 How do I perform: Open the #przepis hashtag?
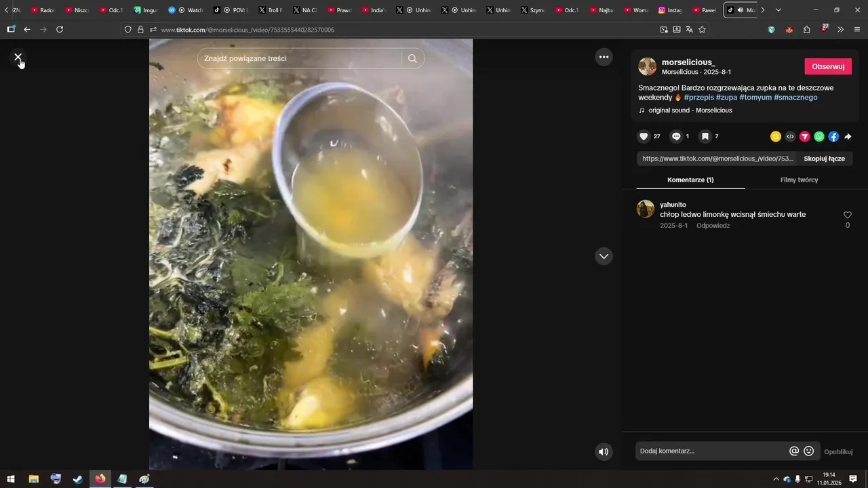698,98
